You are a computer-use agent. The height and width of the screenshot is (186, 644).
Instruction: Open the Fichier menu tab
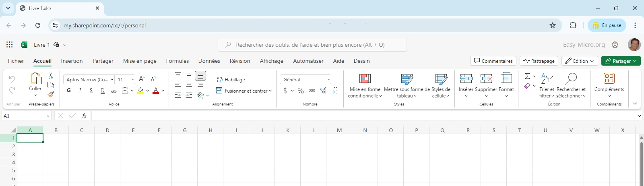tap(16, 61)
